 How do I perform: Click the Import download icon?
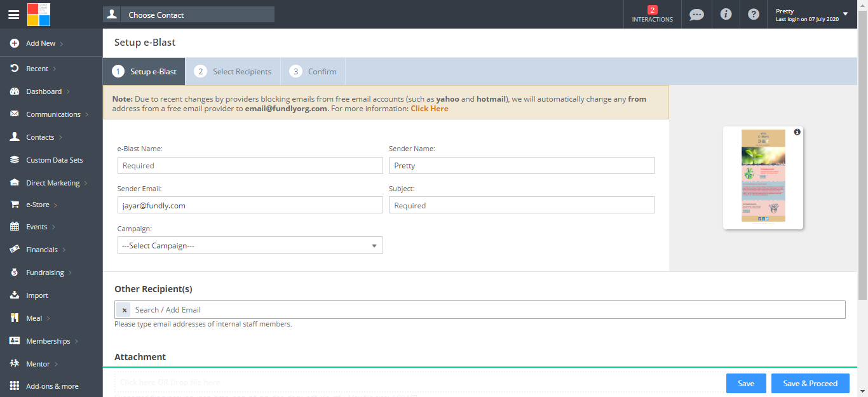click(14, 295)
